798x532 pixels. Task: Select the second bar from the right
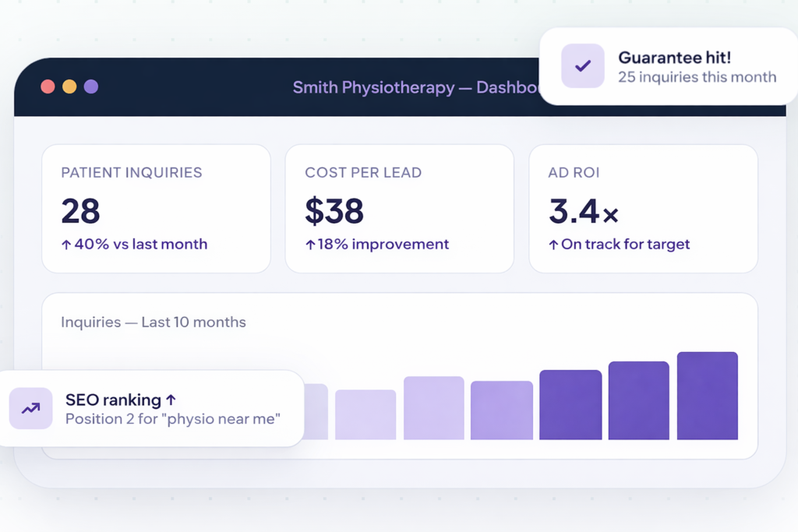click(x=639, y=400)
